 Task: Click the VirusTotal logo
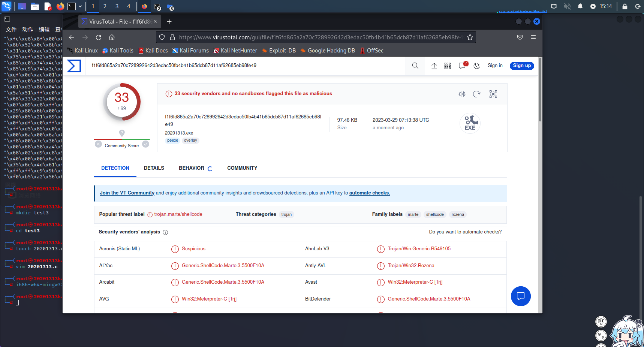(74, 66)
